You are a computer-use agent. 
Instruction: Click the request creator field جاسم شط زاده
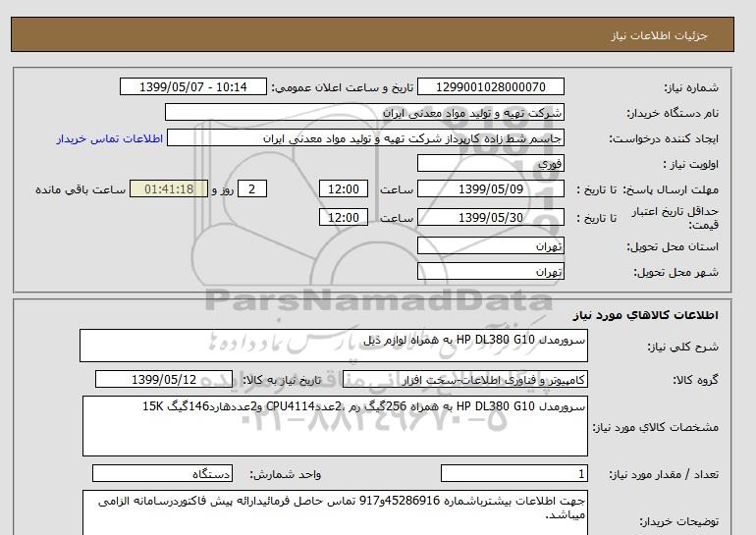365,137
